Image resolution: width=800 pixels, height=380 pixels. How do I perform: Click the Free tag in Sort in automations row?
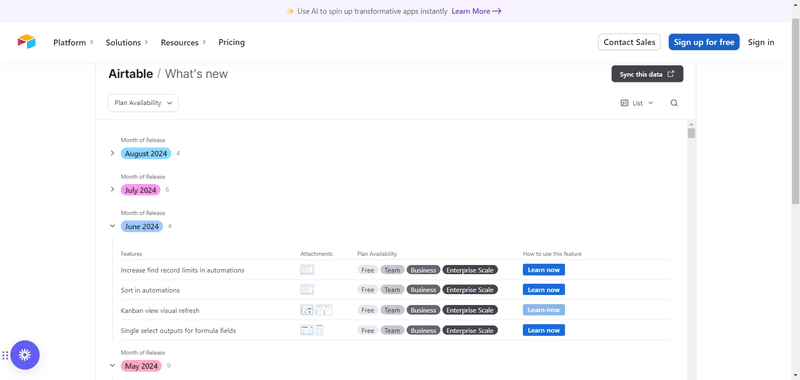click(x=367, y=290)
